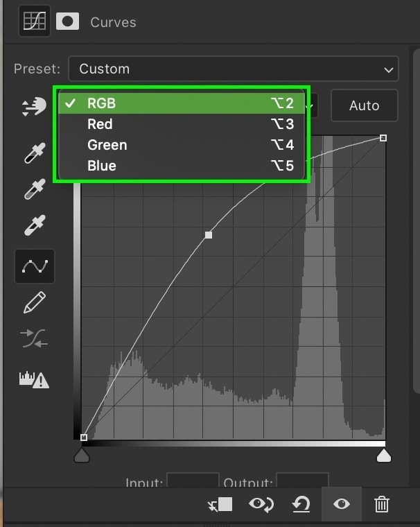View previous state with eye-arrow icon
Screen dimensions: 420x527
click(x=261, y=505)
